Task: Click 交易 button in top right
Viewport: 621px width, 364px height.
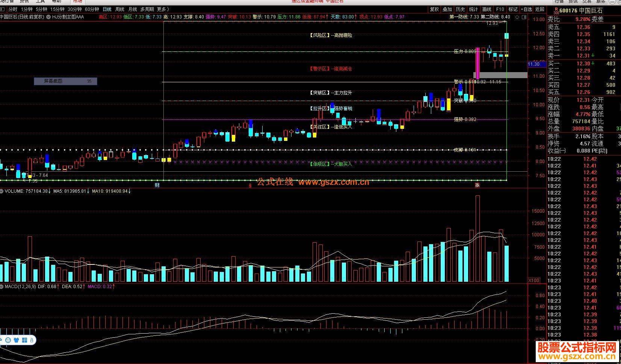Action: click(587, 2)
